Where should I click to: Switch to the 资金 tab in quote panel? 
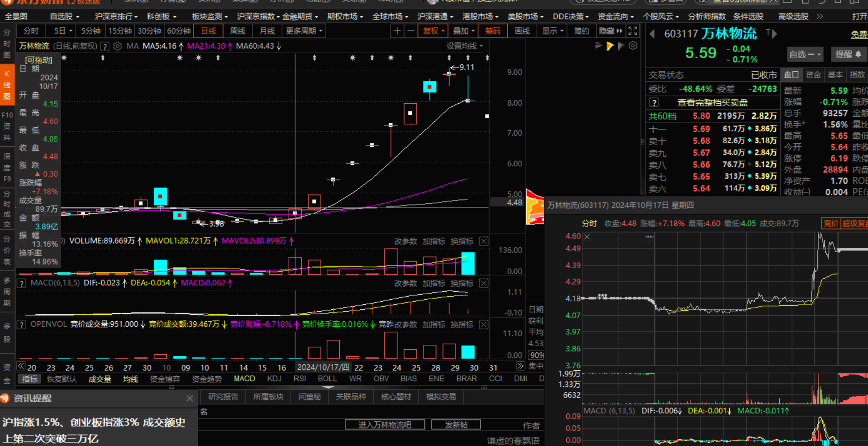coord(813,75)
